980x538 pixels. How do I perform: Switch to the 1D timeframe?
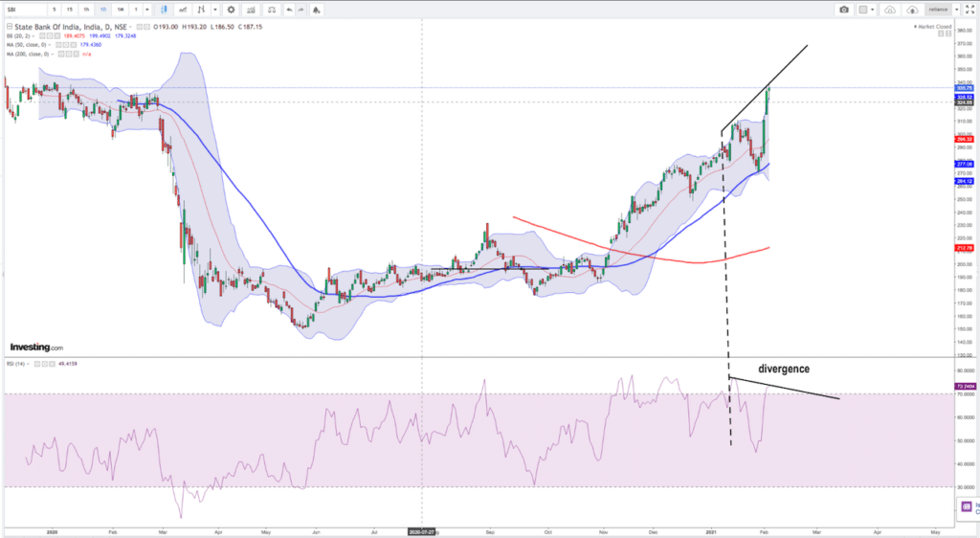tap(102, 10)
